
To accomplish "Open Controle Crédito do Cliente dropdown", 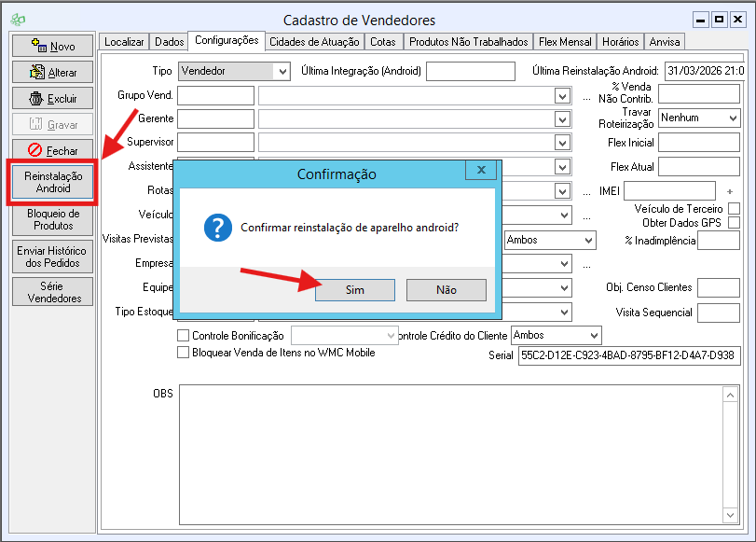I will [593, 335].
